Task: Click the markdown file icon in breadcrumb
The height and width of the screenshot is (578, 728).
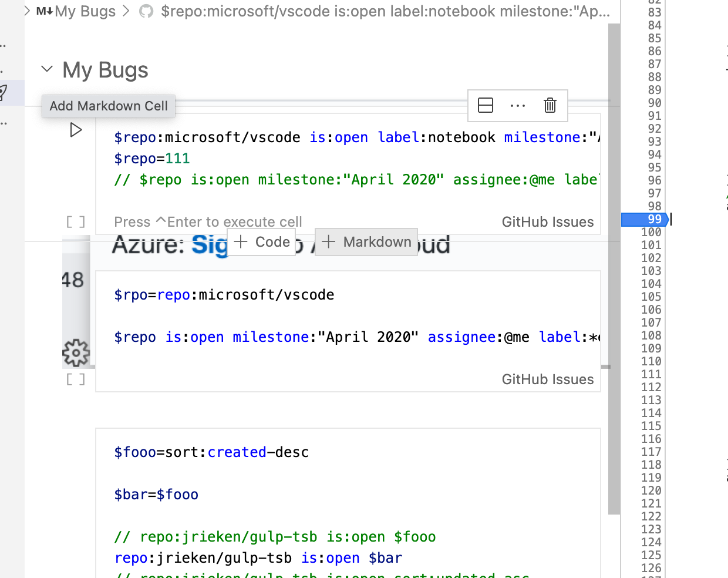Action: (x=45, y=11)
